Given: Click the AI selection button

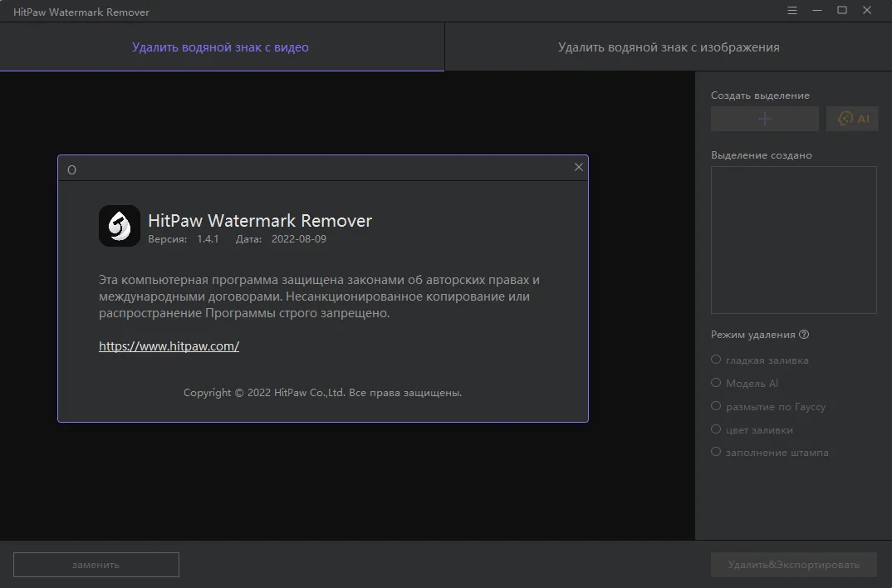Looking at the screenshot, I should click(852, 119).
